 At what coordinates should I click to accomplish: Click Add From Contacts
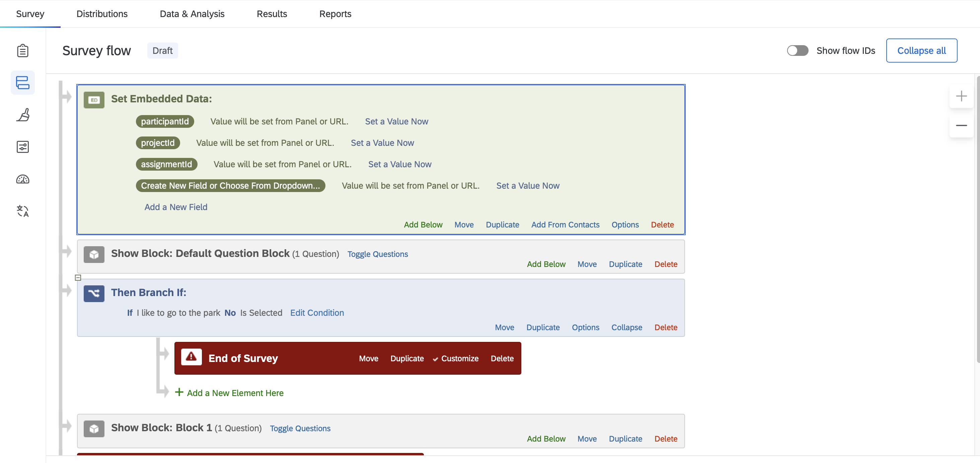click(x=565, y=225)
